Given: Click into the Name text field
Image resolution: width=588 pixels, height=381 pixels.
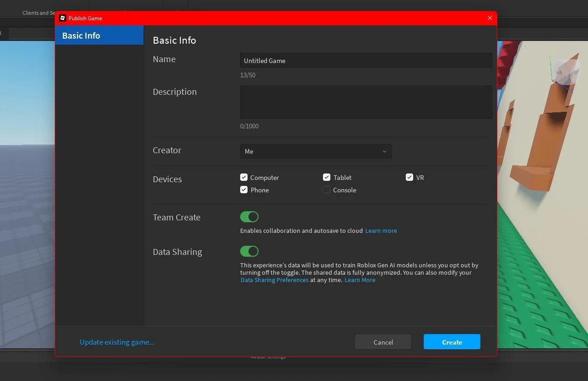Looking at the screenshot, I should [366, 60].
